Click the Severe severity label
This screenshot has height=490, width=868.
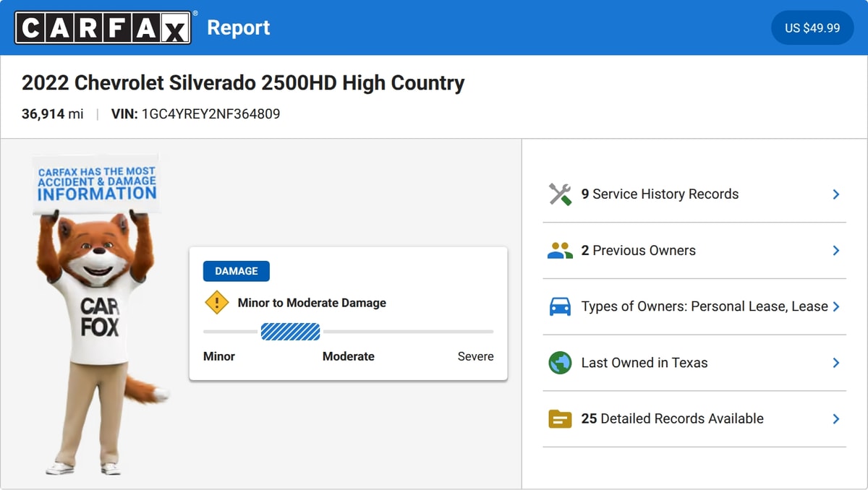476,356
